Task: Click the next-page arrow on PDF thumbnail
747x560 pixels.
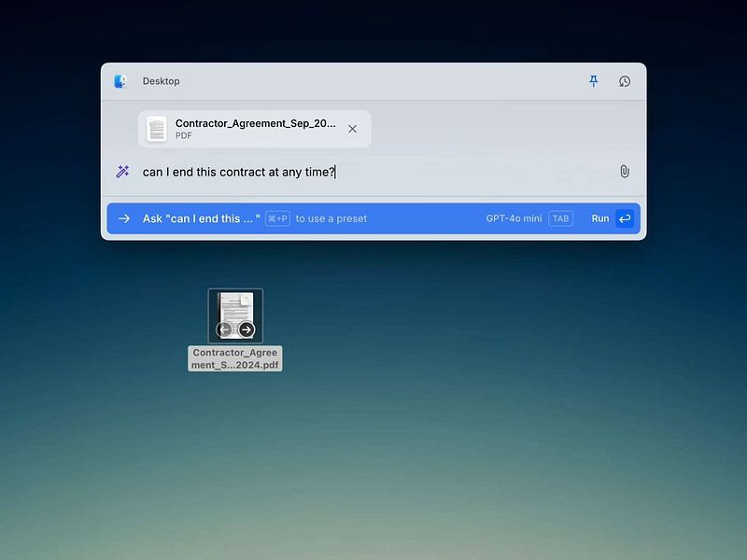Action: click(x=247, y=329)
